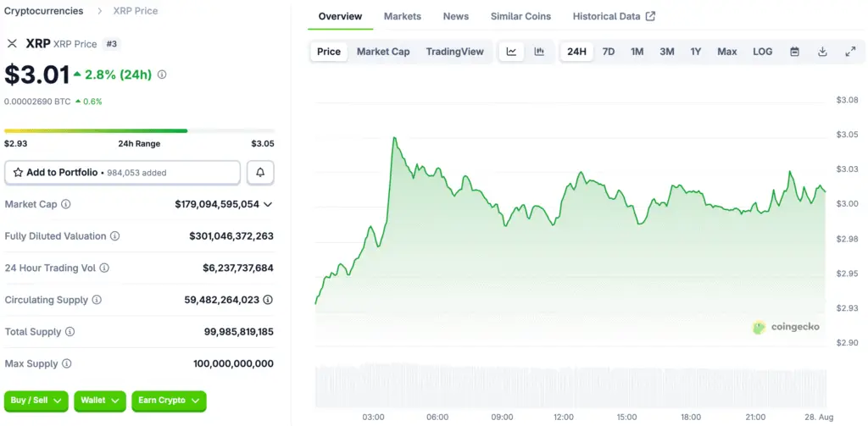Screen dimensions: 868x426
Task: Click the 12:00 time axis label
Action: click(x=563, y=418)
